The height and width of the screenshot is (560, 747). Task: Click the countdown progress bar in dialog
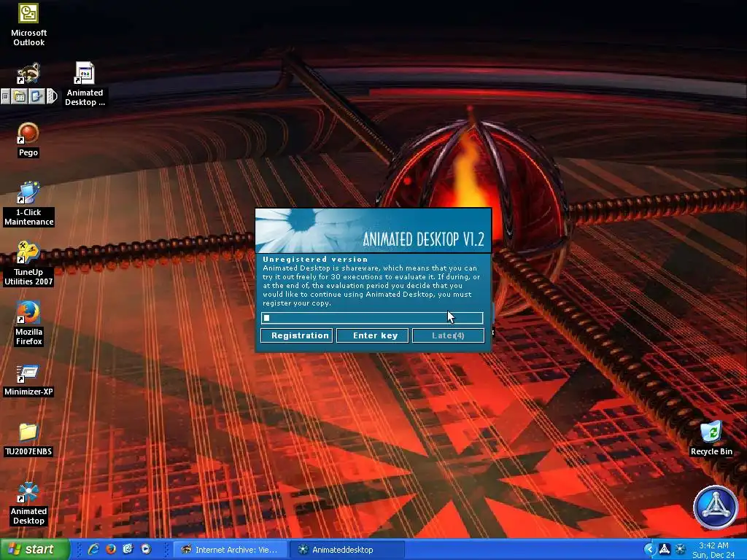click(372, 318)
